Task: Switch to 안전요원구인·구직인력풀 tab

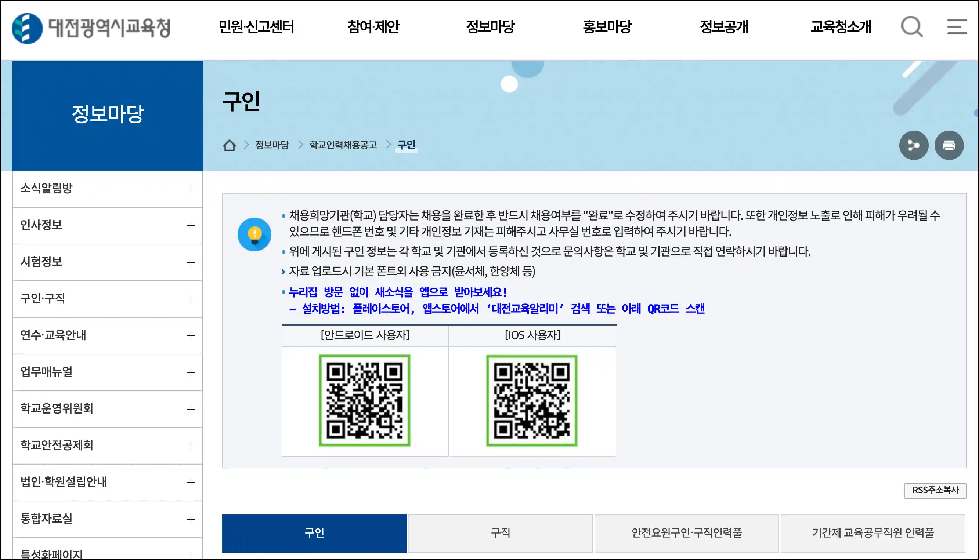Action: point(687,533)
